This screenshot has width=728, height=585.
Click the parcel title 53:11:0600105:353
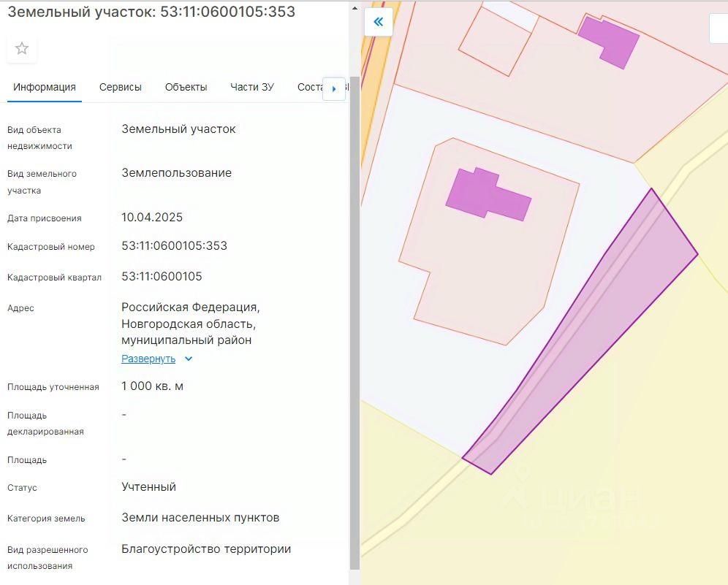pyautogui.click(x=227, y=12)
